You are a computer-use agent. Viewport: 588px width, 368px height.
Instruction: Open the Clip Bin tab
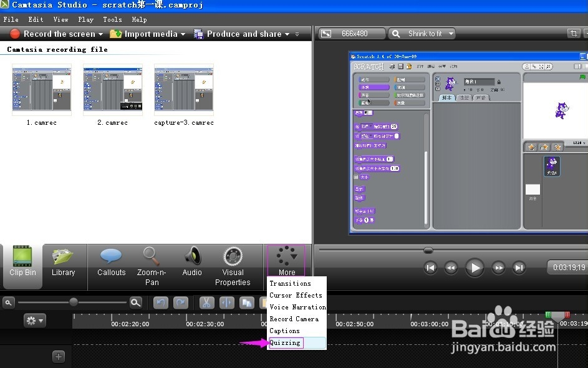(22, 266)
